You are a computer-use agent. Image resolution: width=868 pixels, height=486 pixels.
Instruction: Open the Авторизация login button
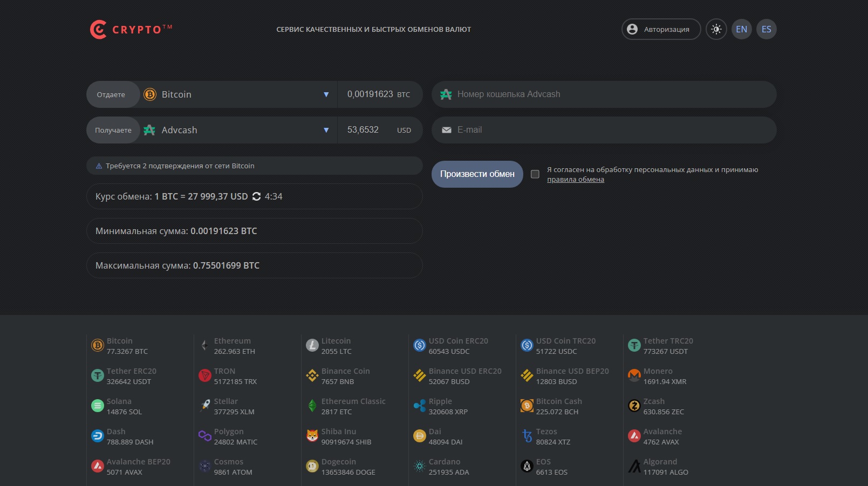point(661,29)
